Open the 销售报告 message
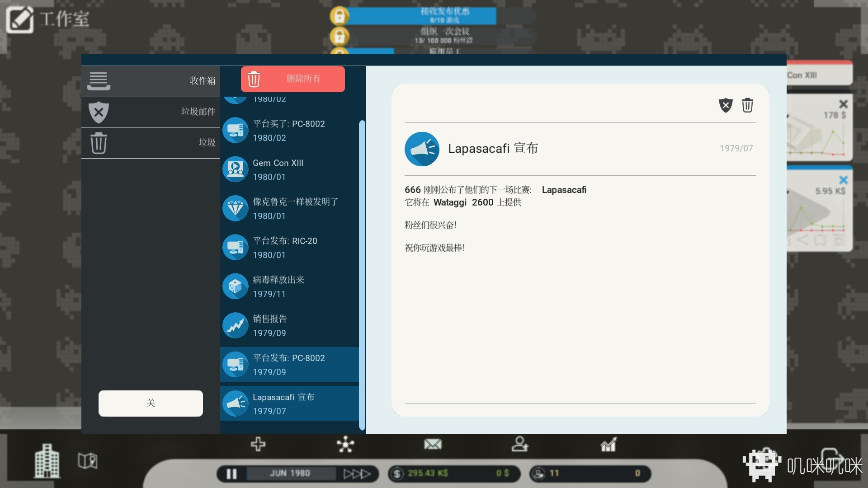This screenshot has width=868, height=488. (x=289, y=325)
